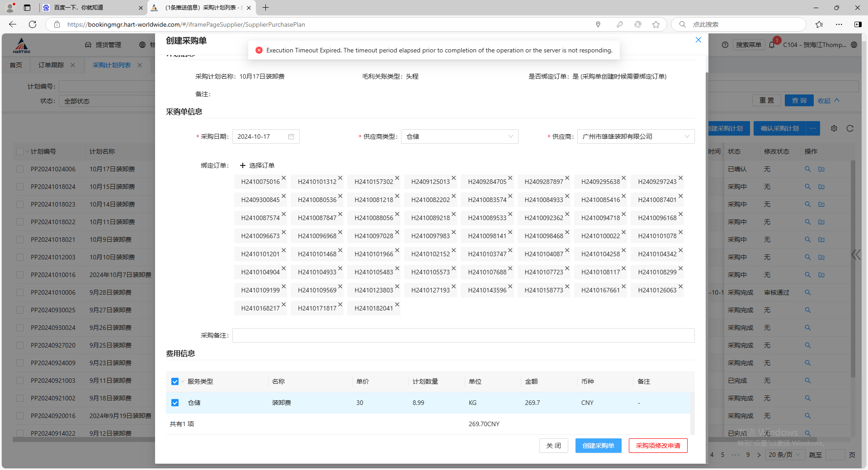
Task: Check the box for plan PP20241018024
Action: [x=20, y=187]
